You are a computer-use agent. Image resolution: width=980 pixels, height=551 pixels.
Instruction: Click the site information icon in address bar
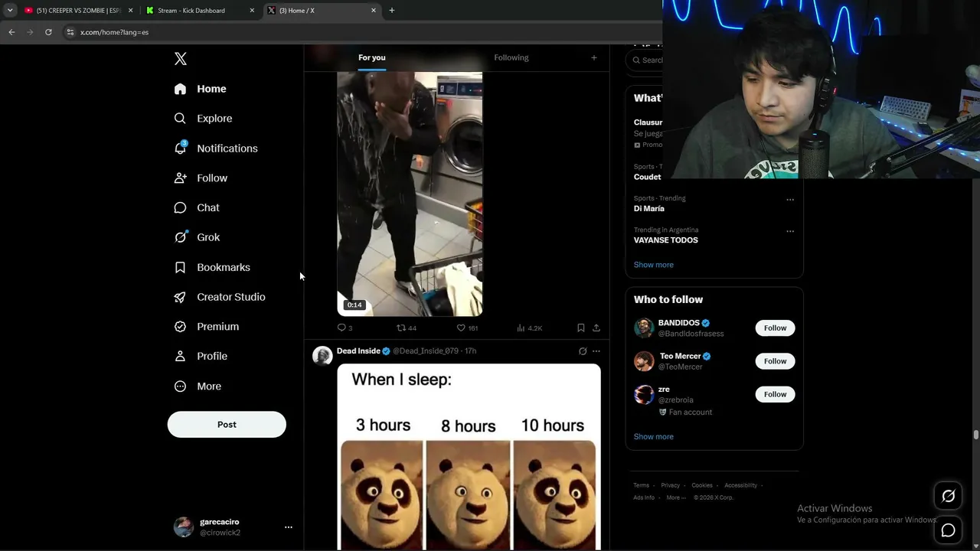point(70,32)
